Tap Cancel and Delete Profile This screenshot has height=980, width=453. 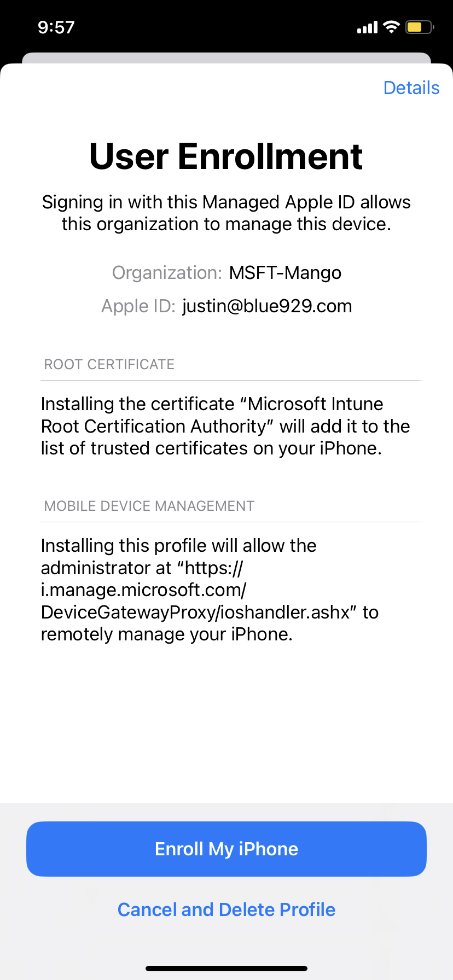click(x=226, y=909)
